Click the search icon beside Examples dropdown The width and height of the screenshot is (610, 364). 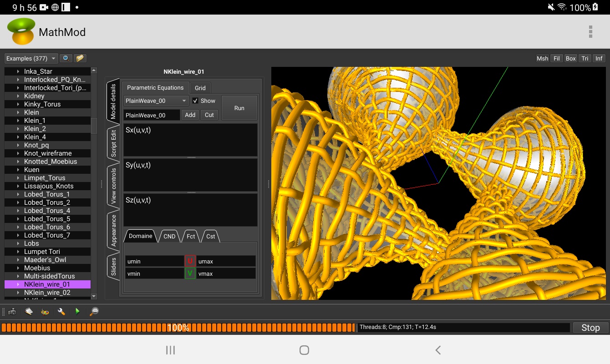tap(66, 58)
